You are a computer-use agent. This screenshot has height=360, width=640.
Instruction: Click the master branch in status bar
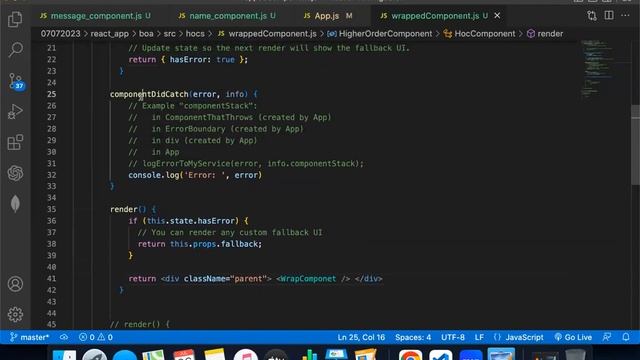click(x=29, y=337)
